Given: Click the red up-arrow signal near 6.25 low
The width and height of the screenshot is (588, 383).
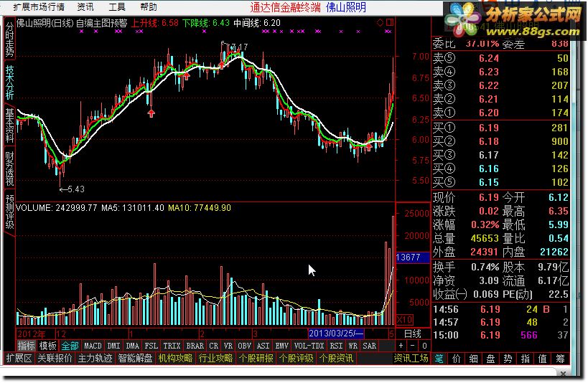Looking at the screenshot, I should [x=151, y=113].
